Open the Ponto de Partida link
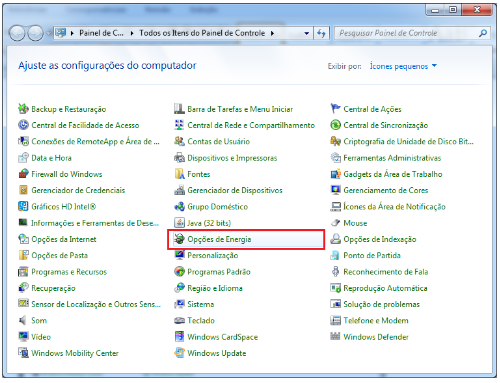This screenshot has height=383, width=500. [372, 255]
